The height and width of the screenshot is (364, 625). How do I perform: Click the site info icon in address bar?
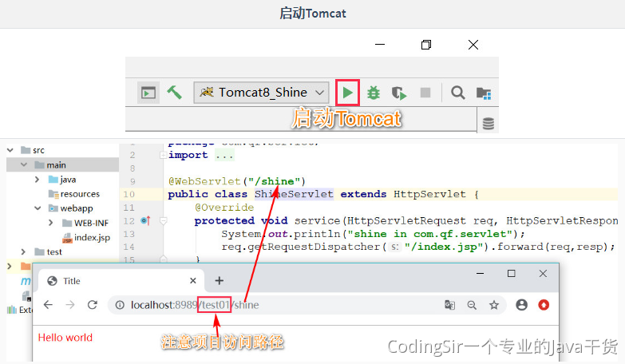120,305
